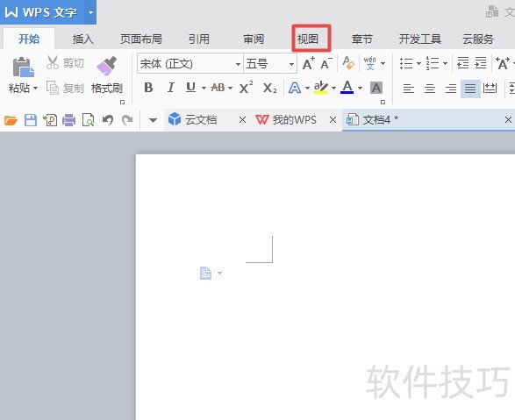Viewport: 515px width, 420px height.
Task: Open the font name dropdown 宋体 (正文)
Action: point(190,64)
